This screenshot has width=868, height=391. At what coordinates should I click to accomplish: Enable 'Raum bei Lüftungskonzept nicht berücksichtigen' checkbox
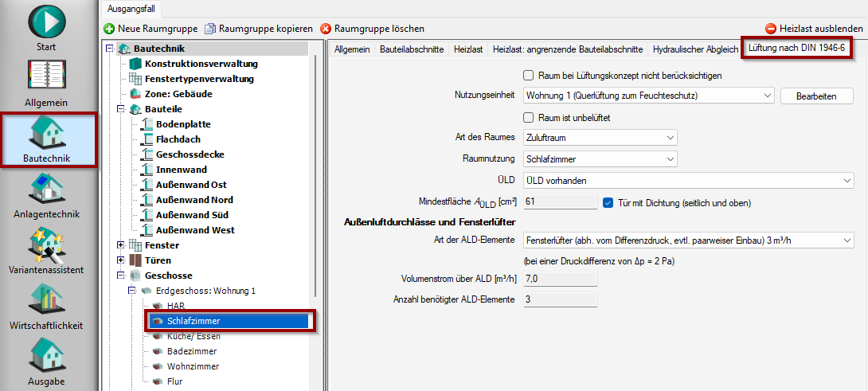click(528, 76)
